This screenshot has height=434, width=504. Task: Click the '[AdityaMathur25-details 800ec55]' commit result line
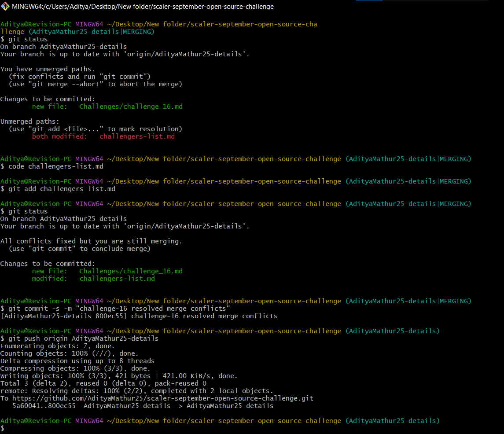(x=139, y=316)
